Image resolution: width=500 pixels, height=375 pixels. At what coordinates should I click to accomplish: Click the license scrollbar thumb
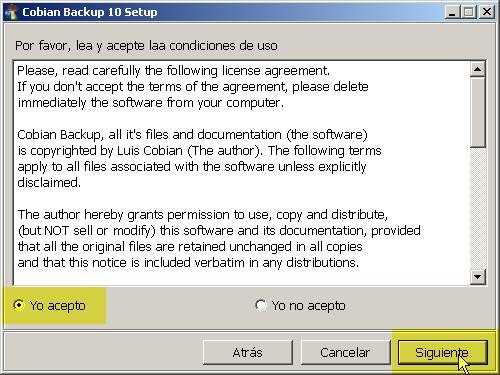click(478, 112)
